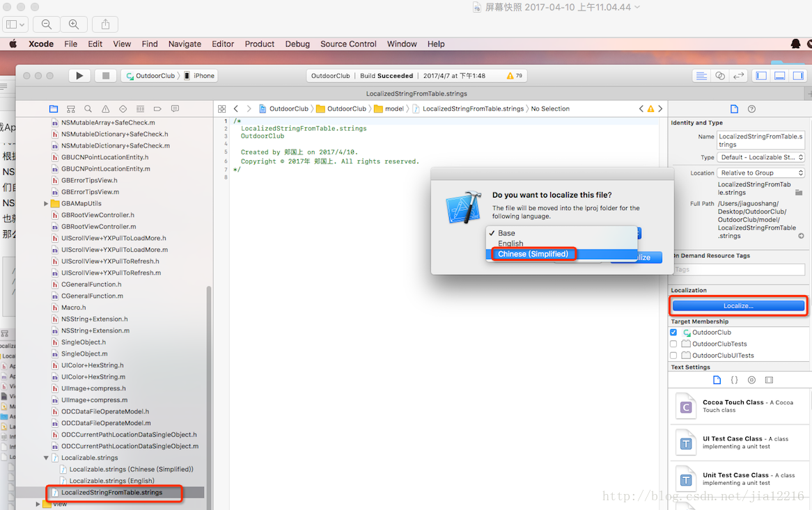The image size is (812, 510).
Task: Zoom out in the Preview window toolbar
Action: pyautogui.click(x=47, y=24)
